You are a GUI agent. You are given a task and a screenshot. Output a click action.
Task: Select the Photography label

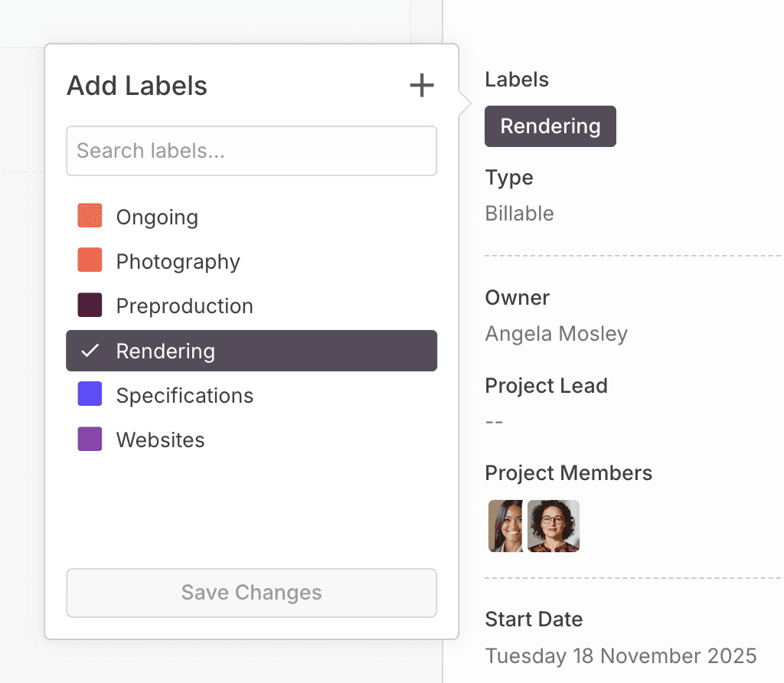pyautogui.click(x=178, y=262)
